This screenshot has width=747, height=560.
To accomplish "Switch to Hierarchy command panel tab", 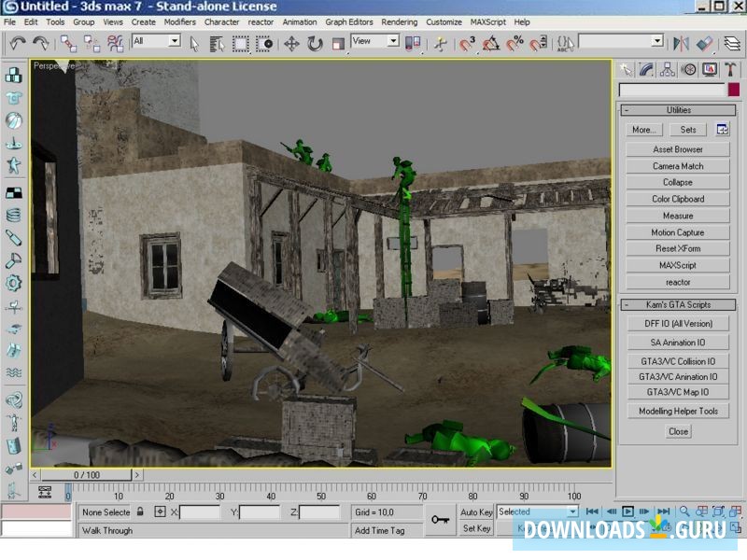I will [x=668, y=70].
